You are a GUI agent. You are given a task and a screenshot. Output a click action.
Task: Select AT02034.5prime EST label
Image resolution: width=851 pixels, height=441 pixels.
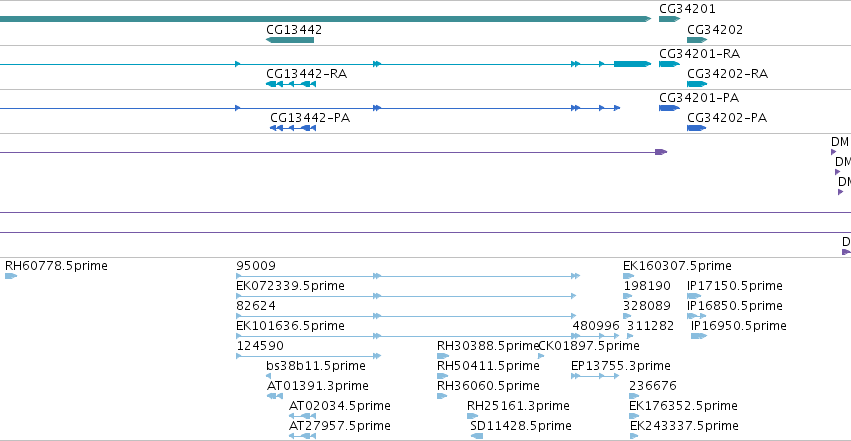pos(340,406)
